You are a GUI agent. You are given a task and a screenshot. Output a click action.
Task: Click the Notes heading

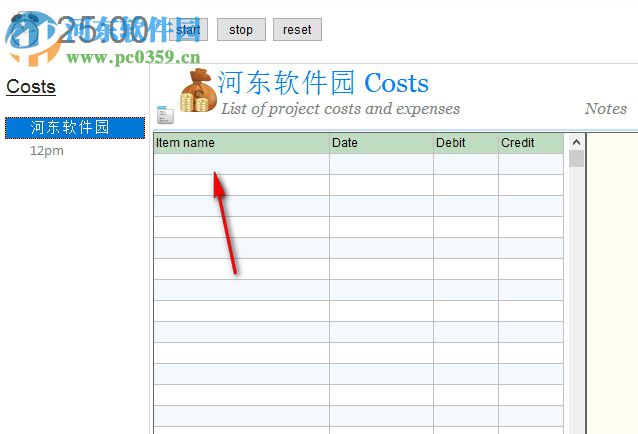pos(606,109)
